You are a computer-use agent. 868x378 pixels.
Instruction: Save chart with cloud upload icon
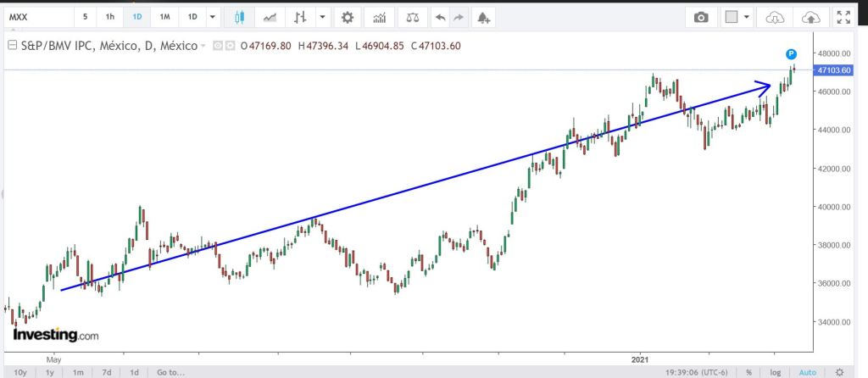click(810, 17)
